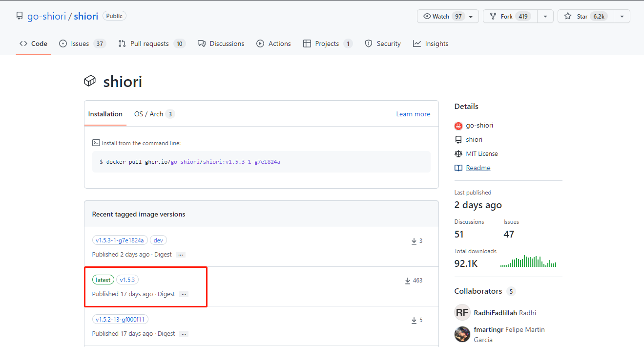Image resolution: width=644 pixels, height=347 pixels.
Task: Click the terminal icon beside install instructions
Action: pos(96,143)
